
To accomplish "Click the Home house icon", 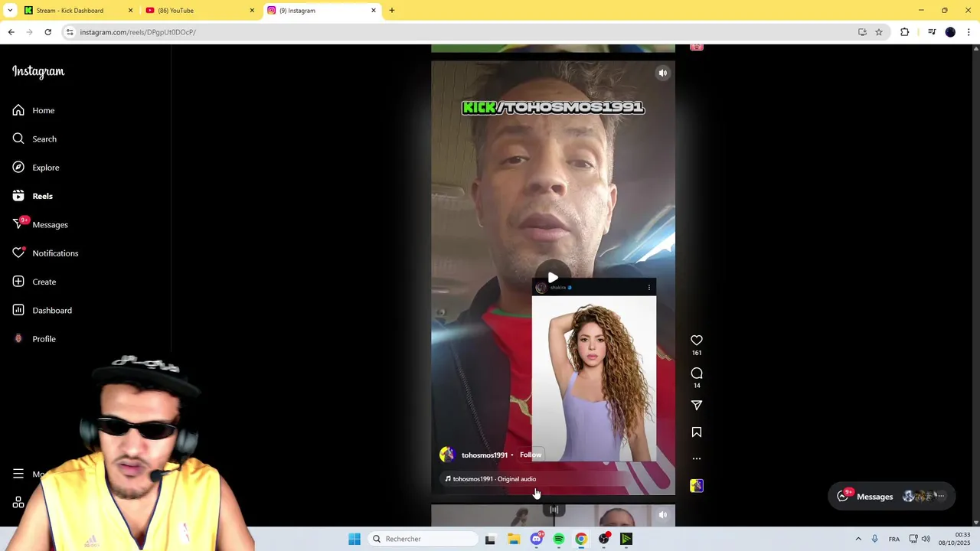I will (x=18, y=110).
